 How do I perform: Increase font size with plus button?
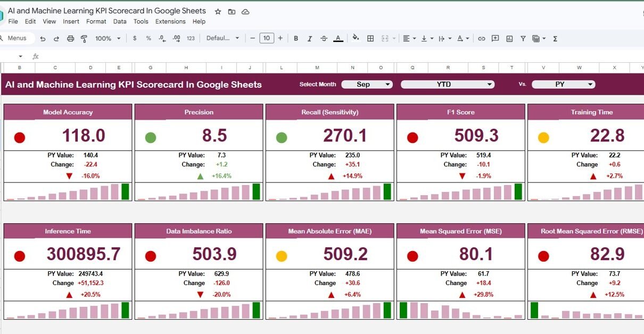tap(280, 38)
